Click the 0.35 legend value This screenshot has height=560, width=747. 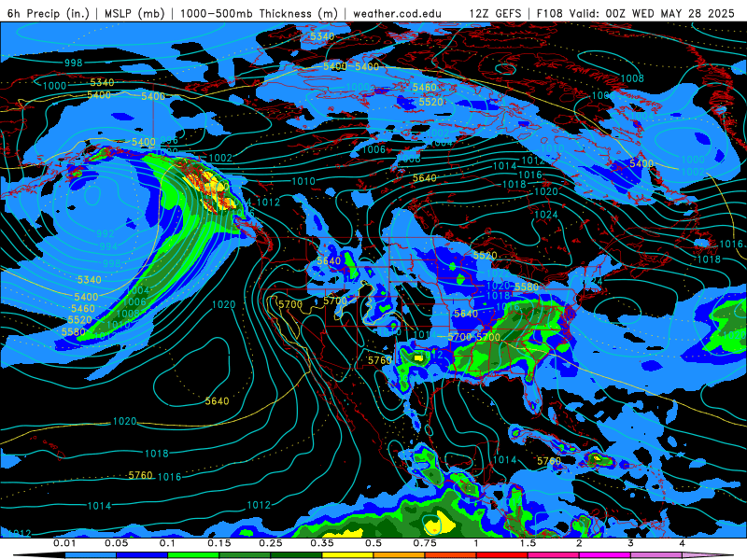[x=322, y=543]
